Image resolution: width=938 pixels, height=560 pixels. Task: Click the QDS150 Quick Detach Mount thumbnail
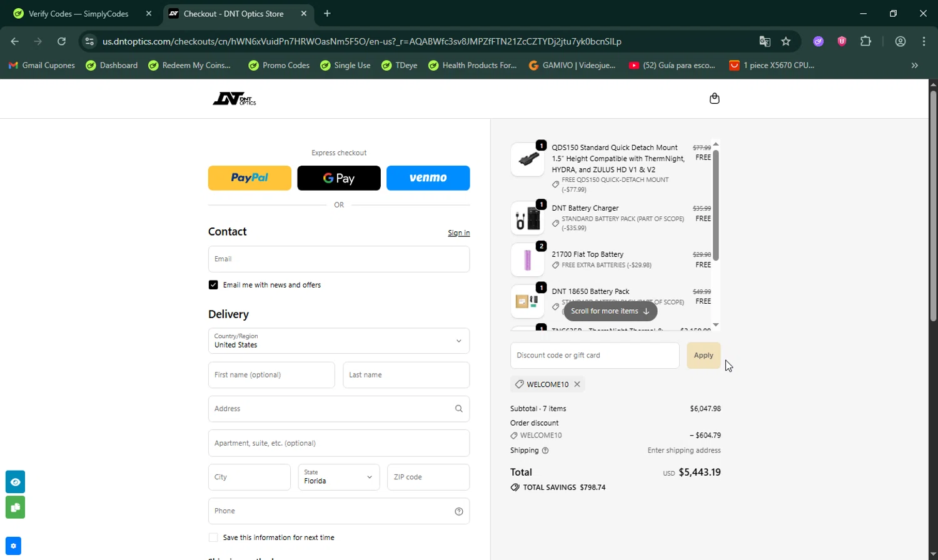tap(527, 159)
